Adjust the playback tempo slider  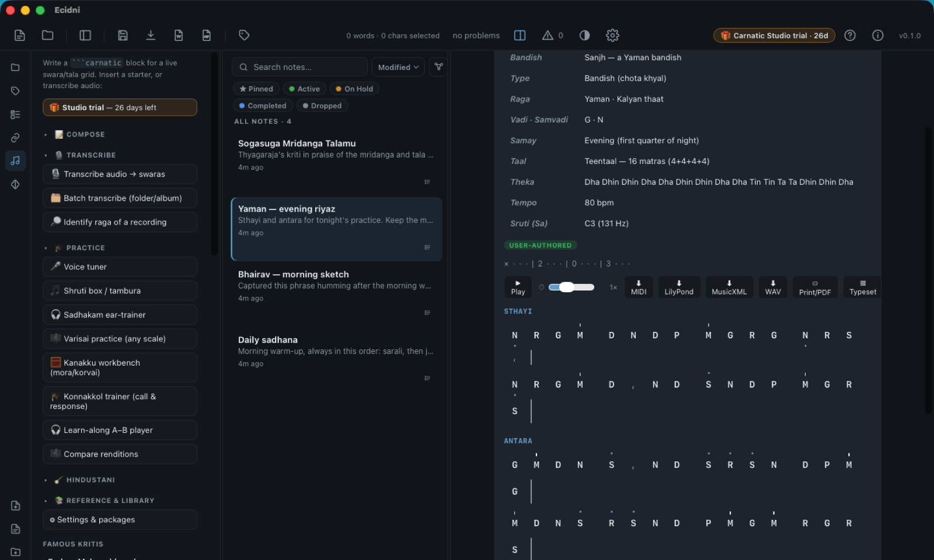point(571,287)
